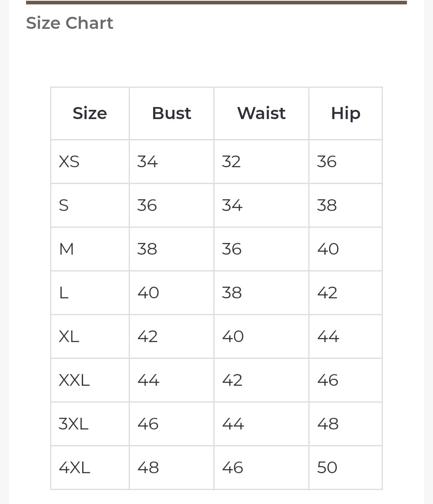The height and width of the screenshot is (504, 433).
Task: Click the bust value for size XXL
Action: [148, 380]
